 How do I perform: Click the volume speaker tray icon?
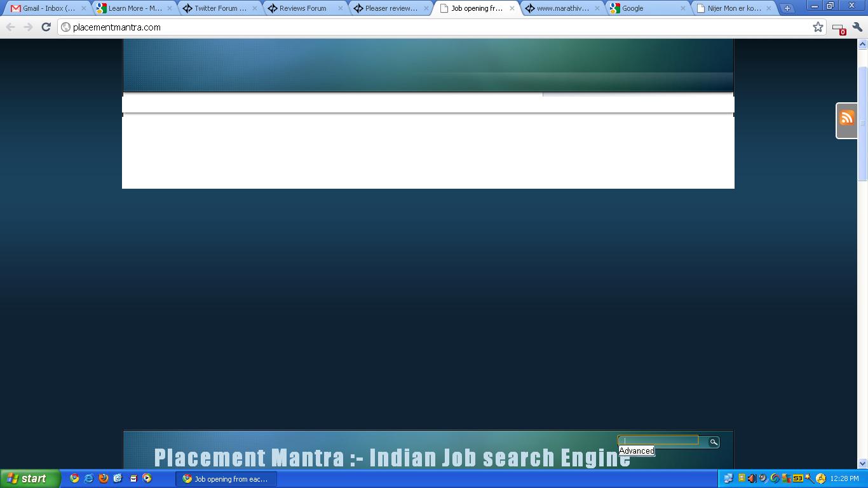pyautogui.click(x=752, y=478)
